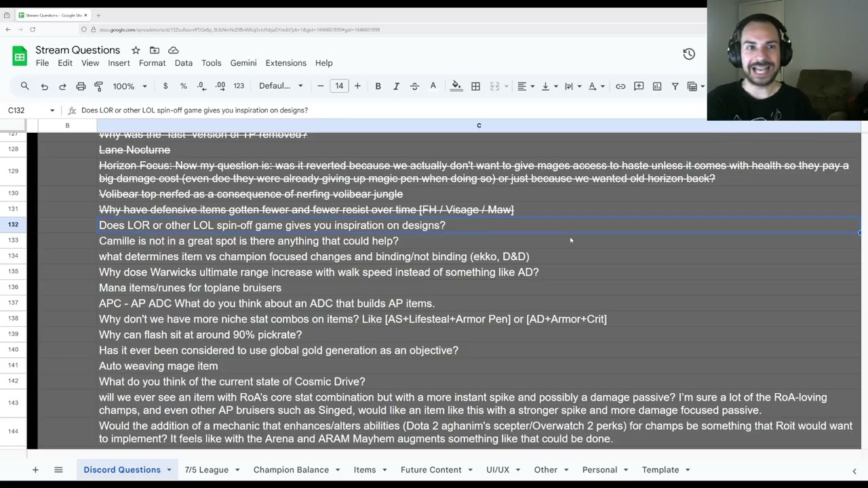Screen dimensions: 868x488
Task: Toggle italic formatting
Action: [396, 86]
